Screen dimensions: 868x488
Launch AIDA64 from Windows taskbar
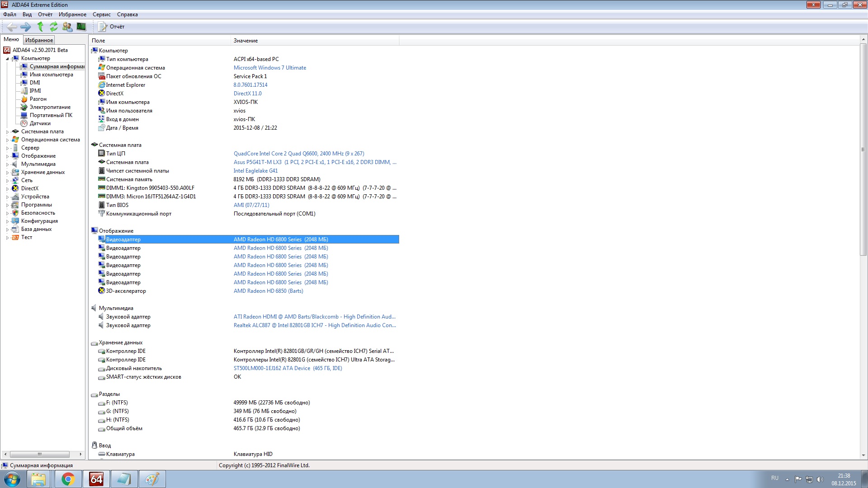[x=96, y=479]
